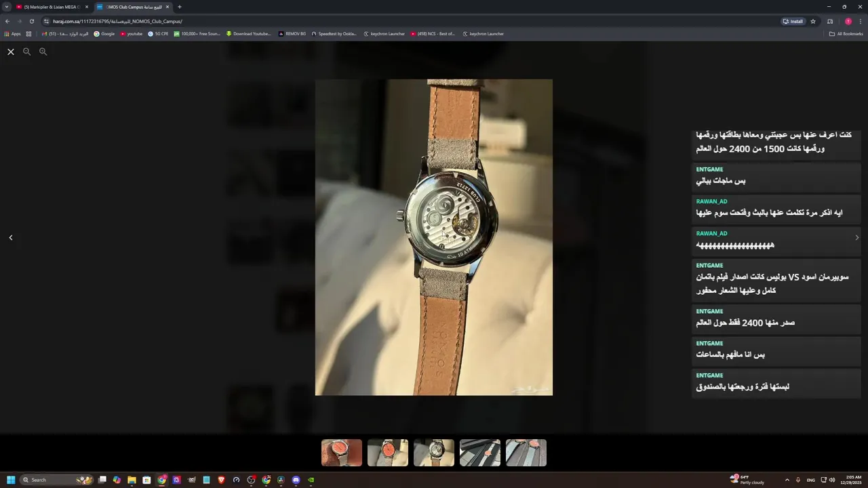Open REMOV BG bookmark
868x488 pixels.
(292, 34)
